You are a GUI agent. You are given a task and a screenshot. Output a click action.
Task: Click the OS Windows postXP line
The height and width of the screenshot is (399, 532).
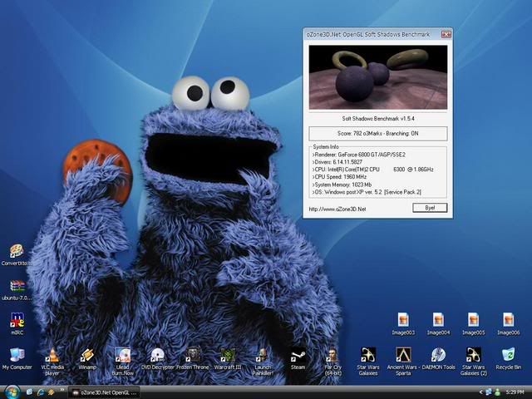tap(367, 192)
